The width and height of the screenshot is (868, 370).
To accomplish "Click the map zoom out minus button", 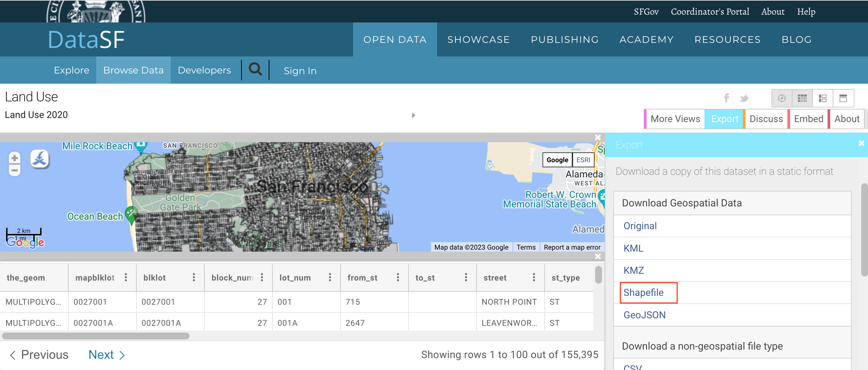I will click(x=14, y=170).
